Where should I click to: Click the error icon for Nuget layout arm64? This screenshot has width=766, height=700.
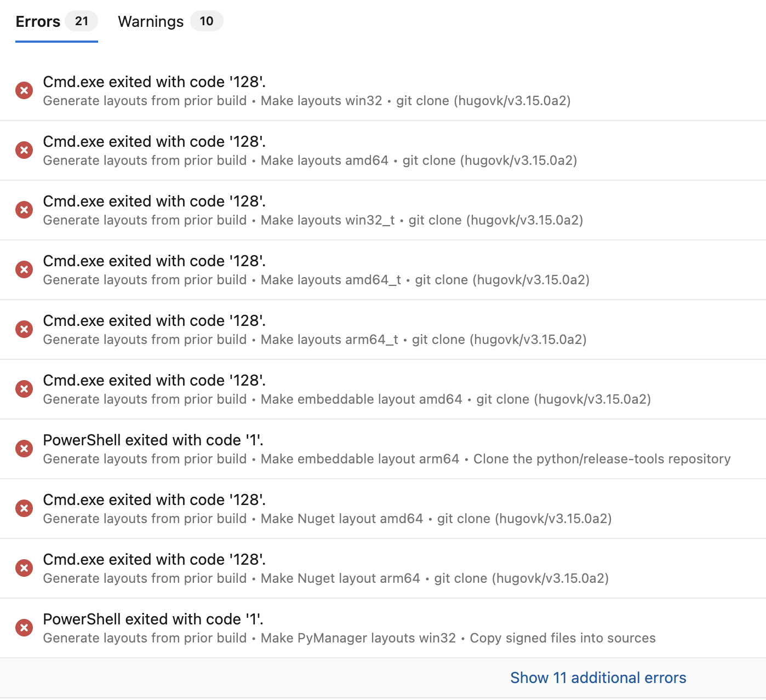point(24,568)
